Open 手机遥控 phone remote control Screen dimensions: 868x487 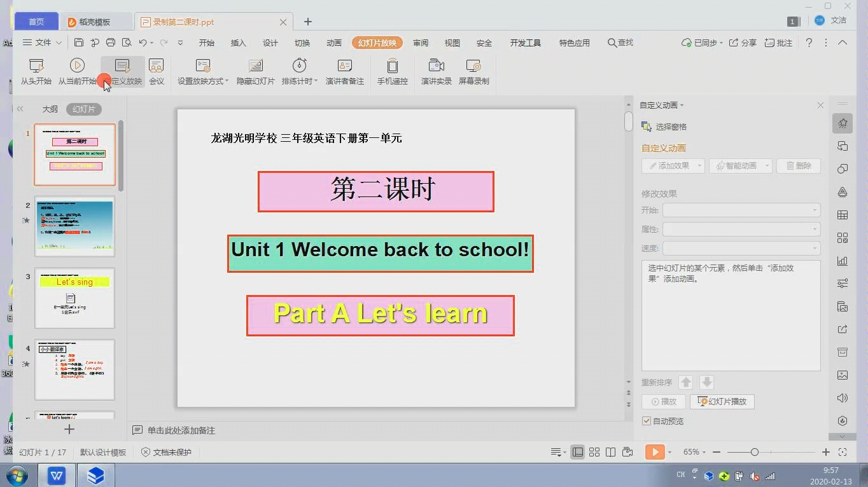pos(392,72)
